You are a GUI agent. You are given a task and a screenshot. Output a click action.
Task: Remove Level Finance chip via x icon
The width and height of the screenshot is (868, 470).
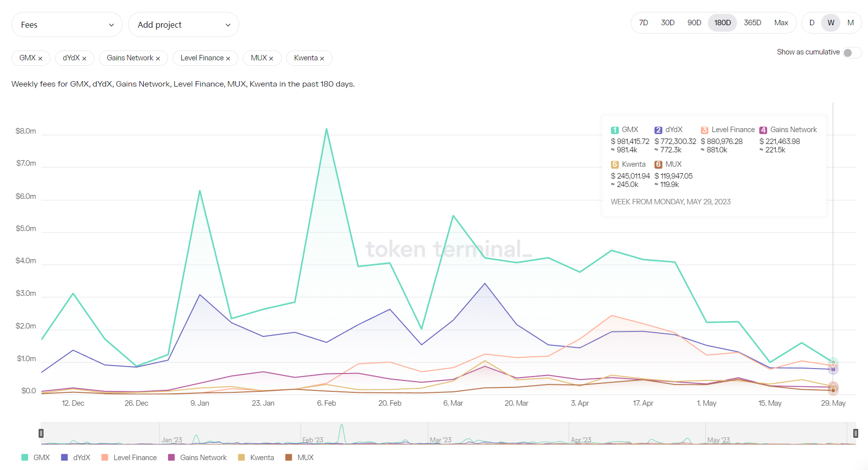[x=228, y=58]
